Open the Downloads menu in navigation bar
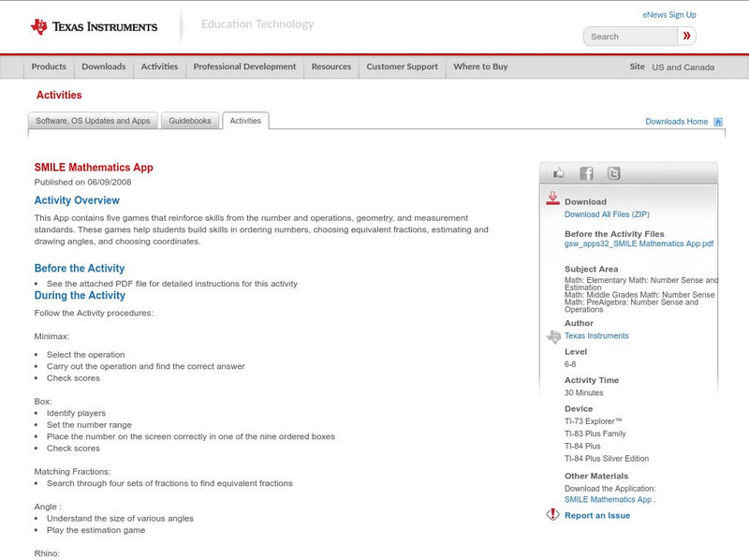The width and height of the screenshot is (749, 560). pos(103,67)
